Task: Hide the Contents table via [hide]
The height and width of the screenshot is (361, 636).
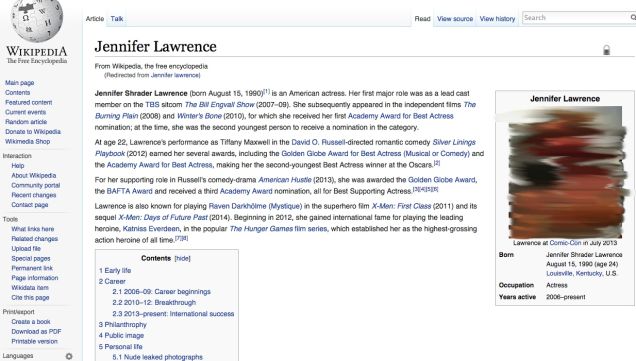Action: click(x=183, y=258)
